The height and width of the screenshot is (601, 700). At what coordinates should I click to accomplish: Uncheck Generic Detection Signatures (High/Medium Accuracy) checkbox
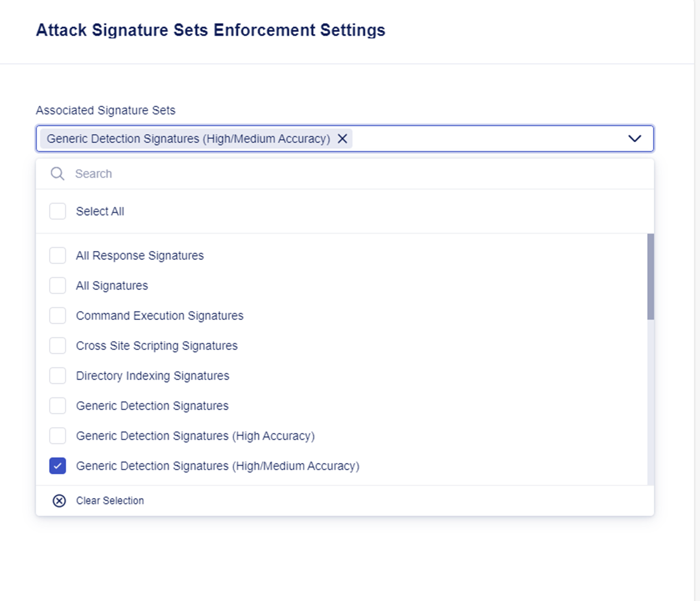(57, 465)
